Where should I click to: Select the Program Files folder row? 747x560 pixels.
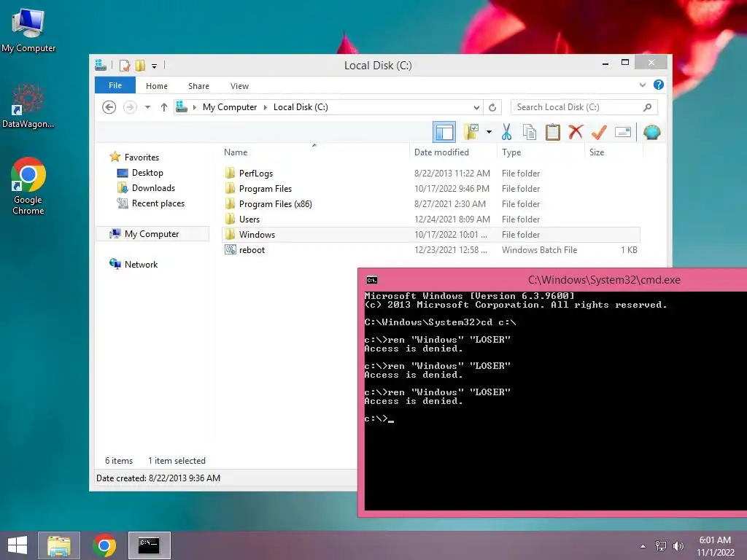[430, 189]
